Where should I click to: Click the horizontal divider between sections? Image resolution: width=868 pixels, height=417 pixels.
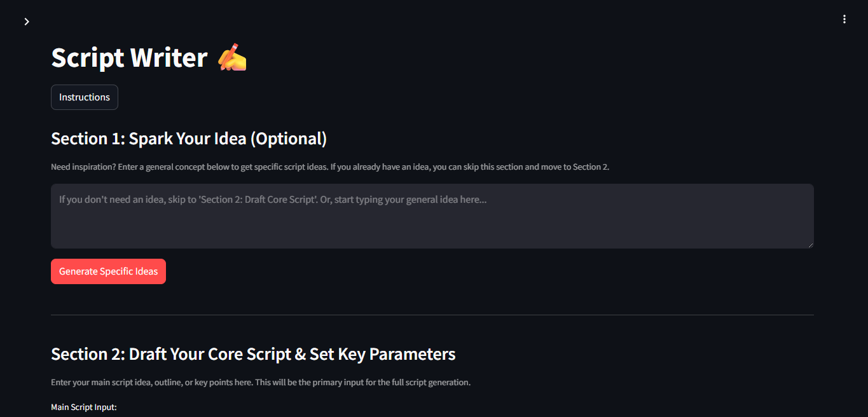point(432,315)
